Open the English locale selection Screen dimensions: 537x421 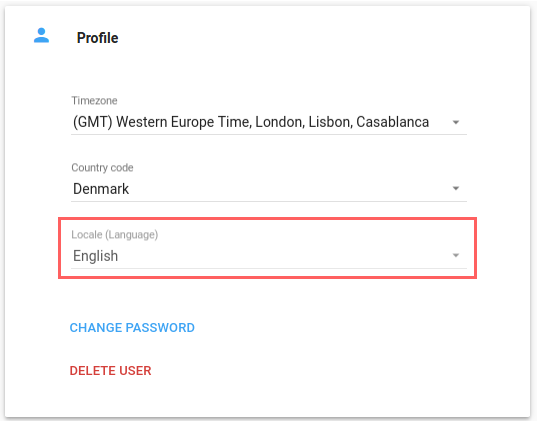pyautogui.click(x=96, y=256)
